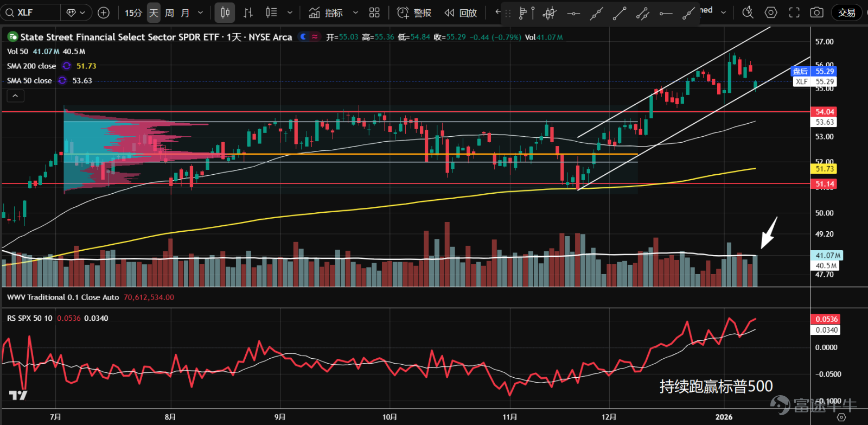
Task: Click the SMA 50 refresh status icon
Action: tap(62, 81)
